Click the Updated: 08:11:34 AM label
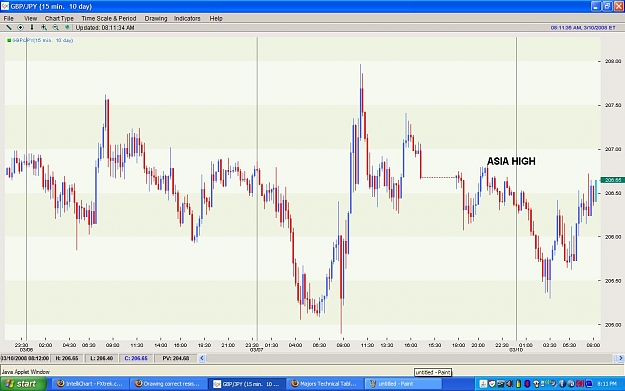625x391 pixels. [105, 28]
